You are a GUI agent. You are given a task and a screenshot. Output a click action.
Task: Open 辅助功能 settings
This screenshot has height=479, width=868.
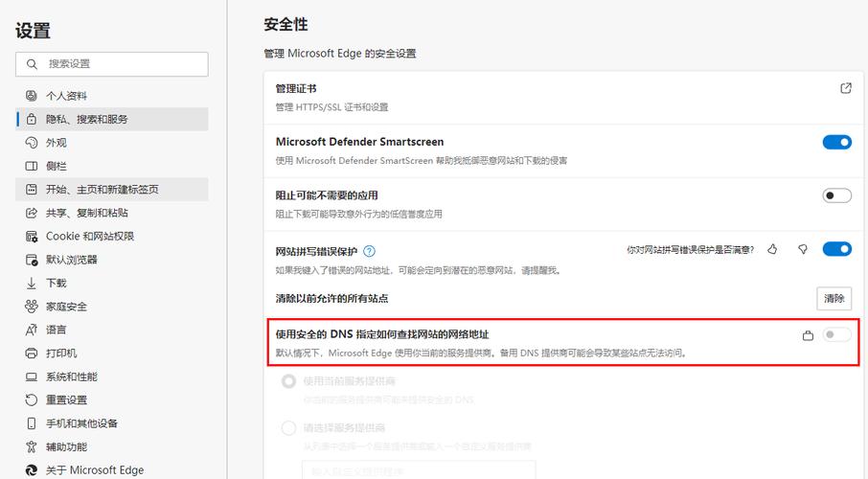click(112, 446)
